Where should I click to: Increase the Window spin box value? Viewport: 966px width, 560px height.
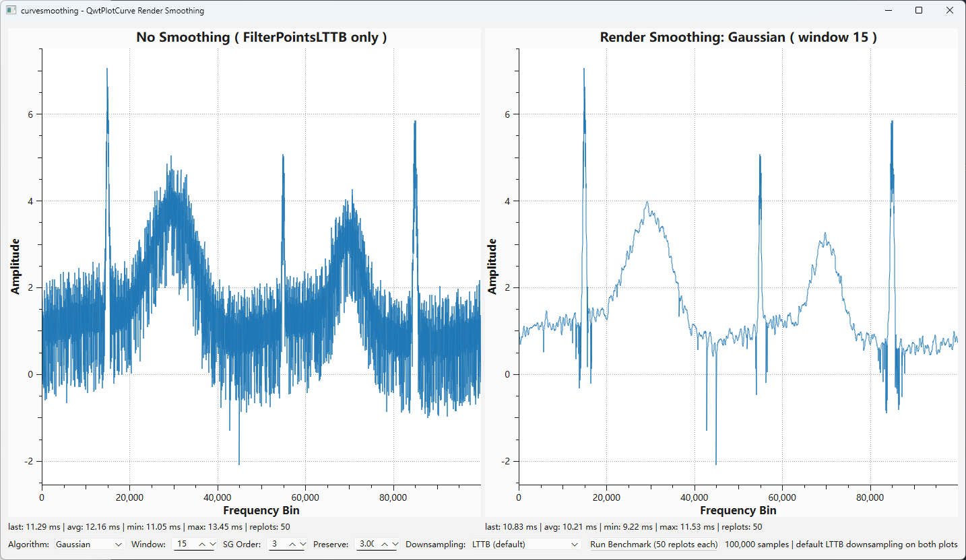(202, 544)
